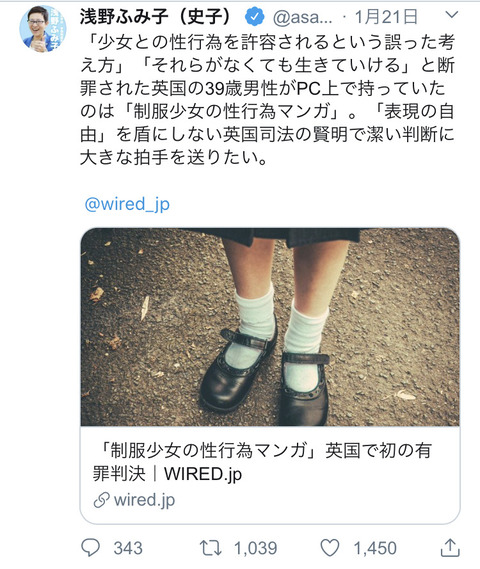Click the 1月21日 tweet timestamp
Screen dimensions: 480x569
click(x=386, y=17)
